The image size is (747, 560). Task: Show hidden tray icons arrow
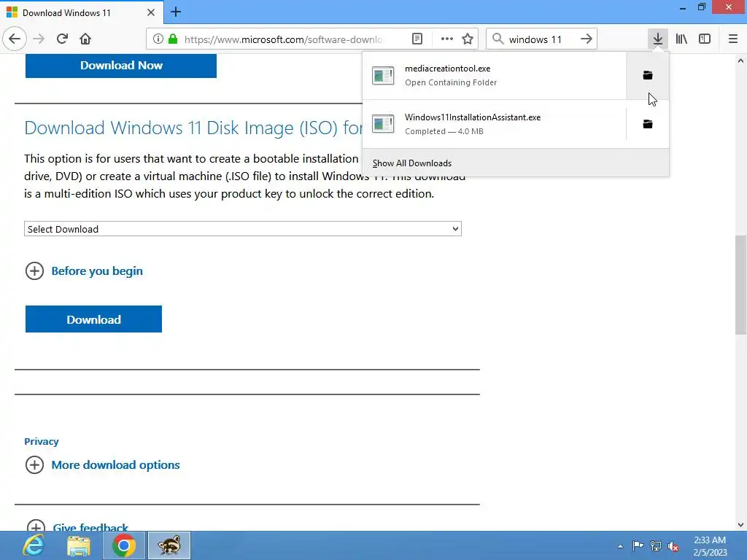pyautogui.click(x=620, y=546)
